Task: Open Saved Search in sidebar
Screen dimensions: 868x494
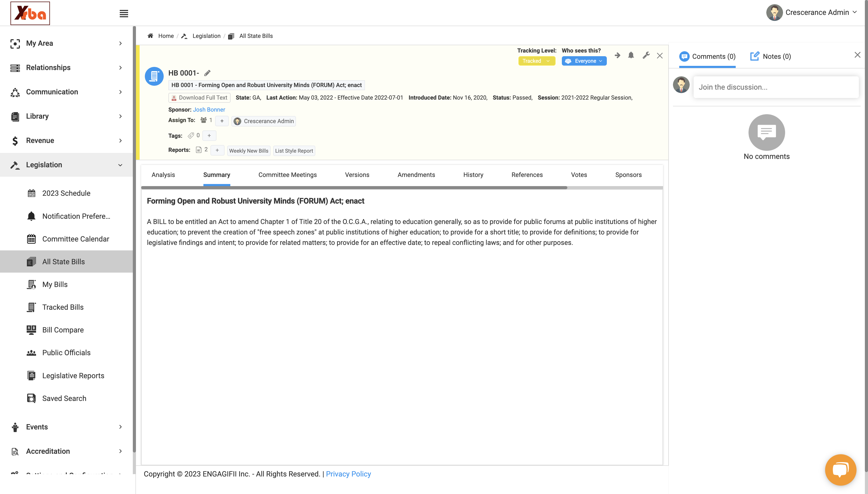Action: pos(66,398)
